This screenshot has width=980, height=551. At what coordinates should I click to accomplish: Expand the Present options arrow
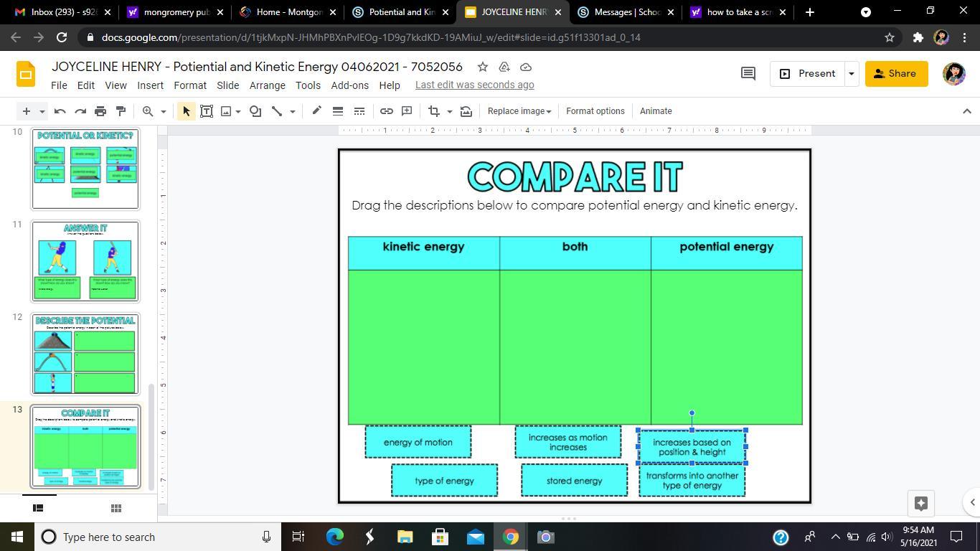[852, 73]
